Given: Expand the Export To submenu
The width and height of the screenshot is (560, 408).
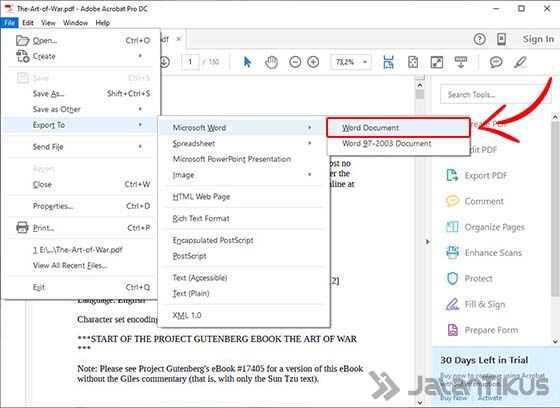Looking at the screenshot, I should 81,125.
